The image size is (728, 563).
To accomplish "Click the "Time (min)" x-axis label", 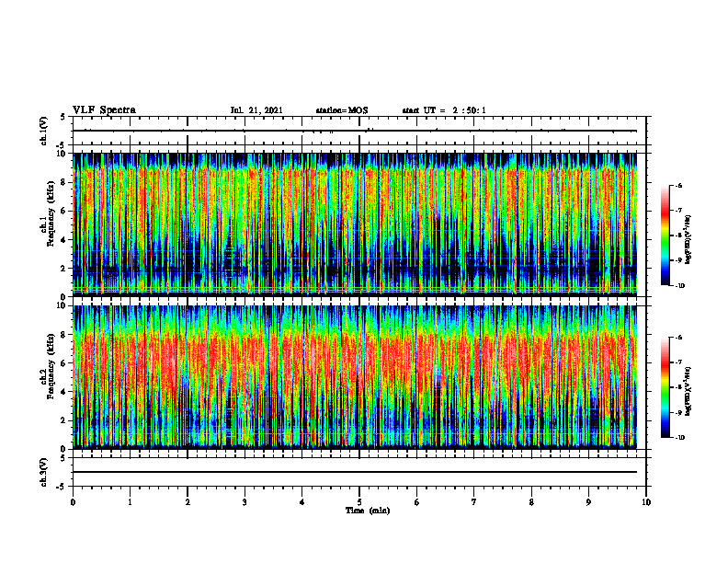I will coord(368,511).
